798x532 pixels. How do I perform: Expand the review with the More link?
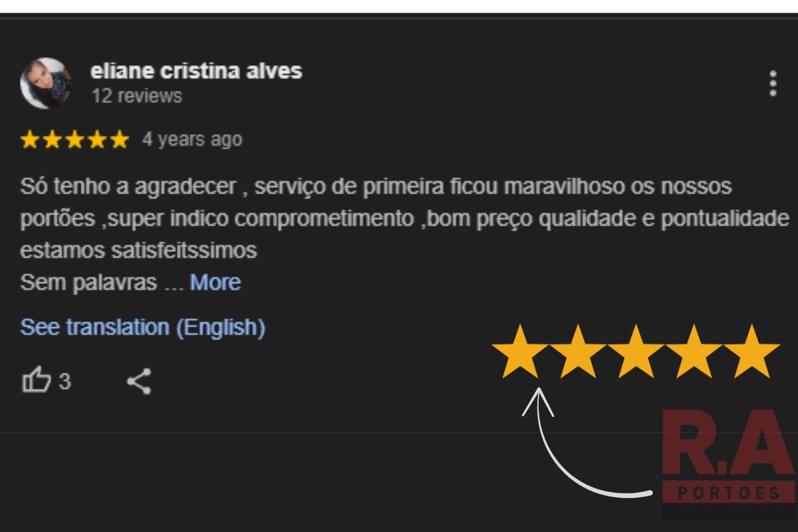tap(215, 282)
